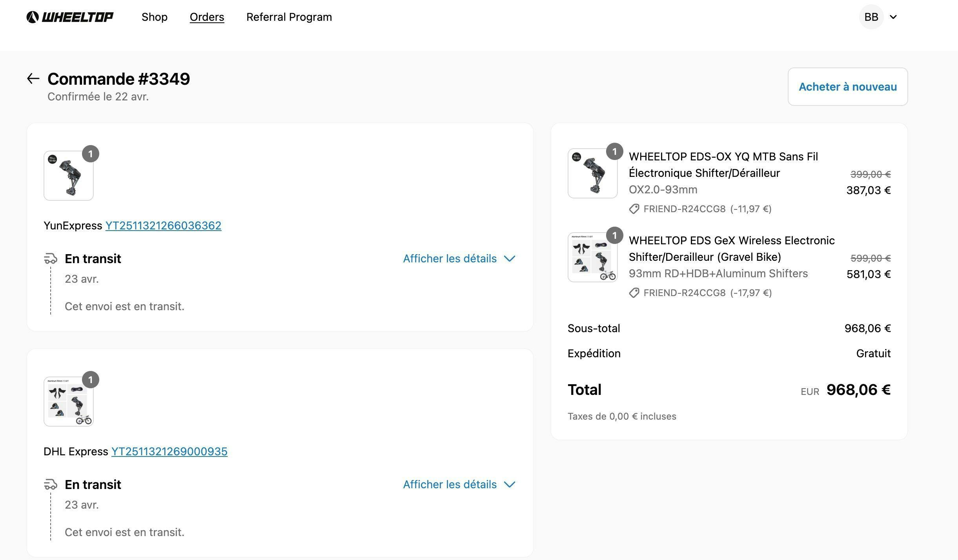Open the account menu chevron
This screenshot has width=958, height=560.
(x=893, y=17)
